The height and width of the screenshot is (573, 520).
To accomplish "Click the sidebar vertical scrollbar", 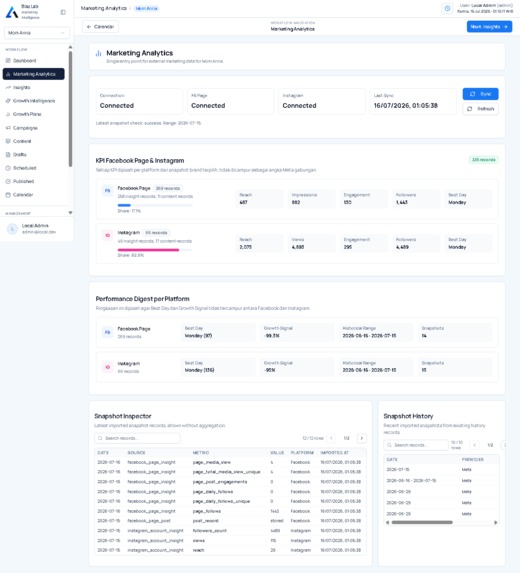I will click(70, 109).
